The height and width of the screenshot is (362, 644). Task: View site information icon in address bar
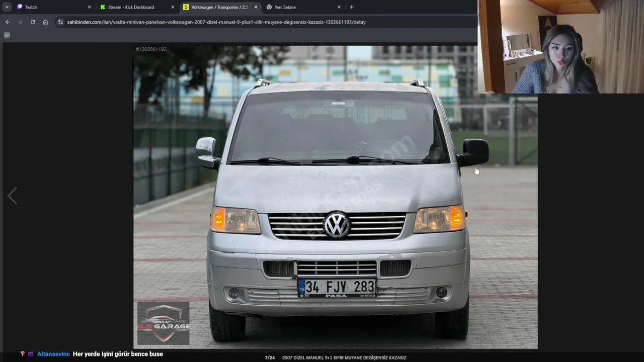[x=60, y=22]
